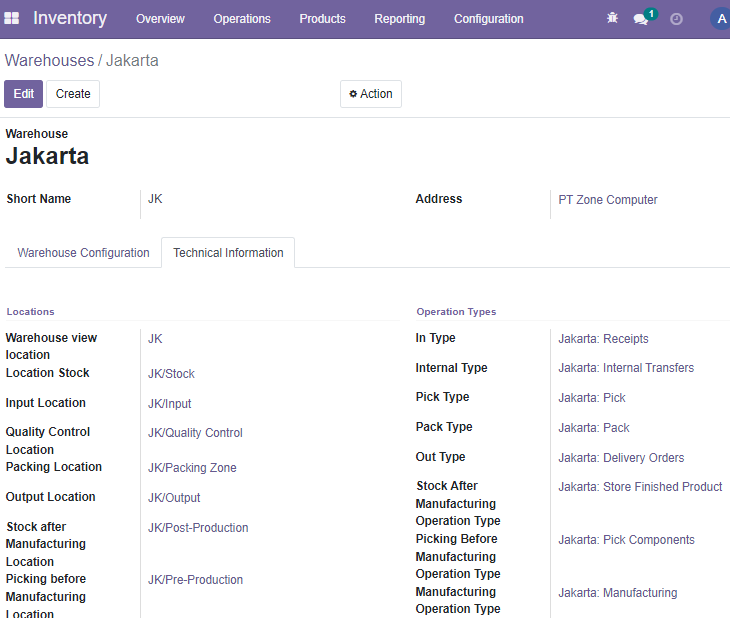The height and width of the screenshot is (618, 730).
Task: Open the JK/Output location link
Action: point(174,498)
